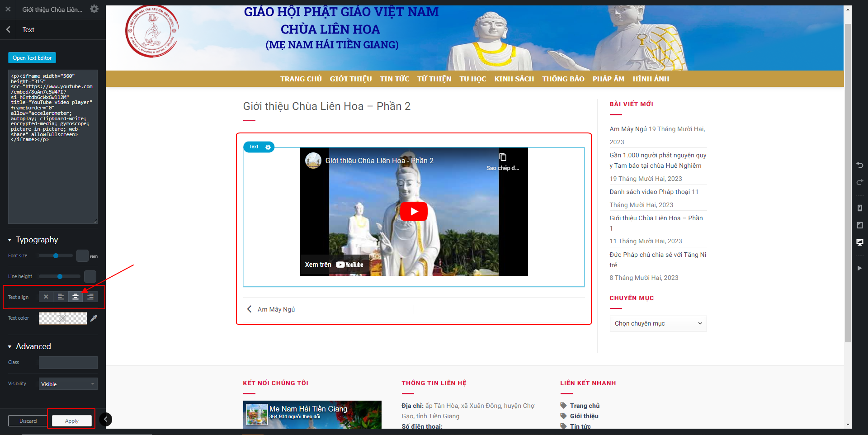
Task: Click the temple logo in header
Action: coord(152,31)
